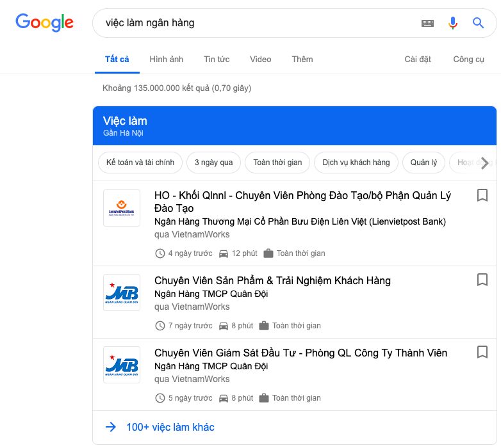Save the HO - Khối Qlnnl job bookmark

[x=482, y=195]
